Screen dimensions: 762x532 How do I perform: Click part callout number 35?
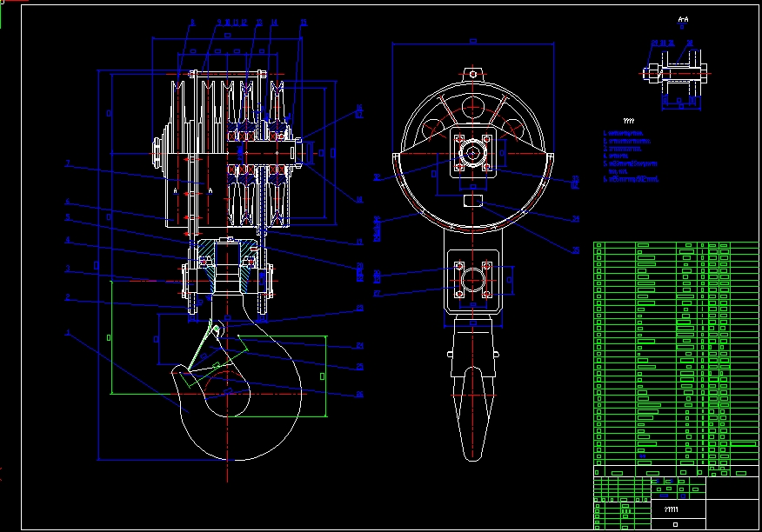coord(575,250)
